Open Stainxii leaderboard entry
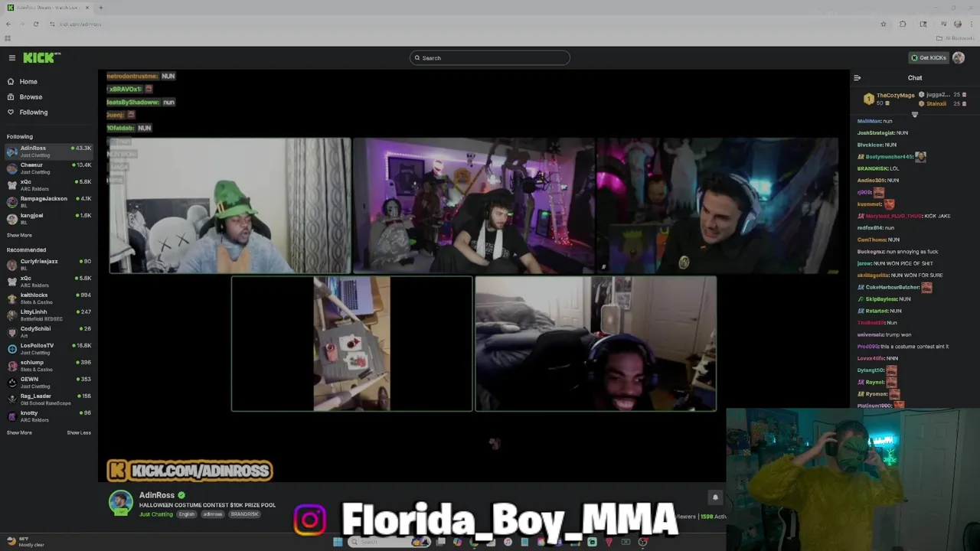 [x=942, y=104]
